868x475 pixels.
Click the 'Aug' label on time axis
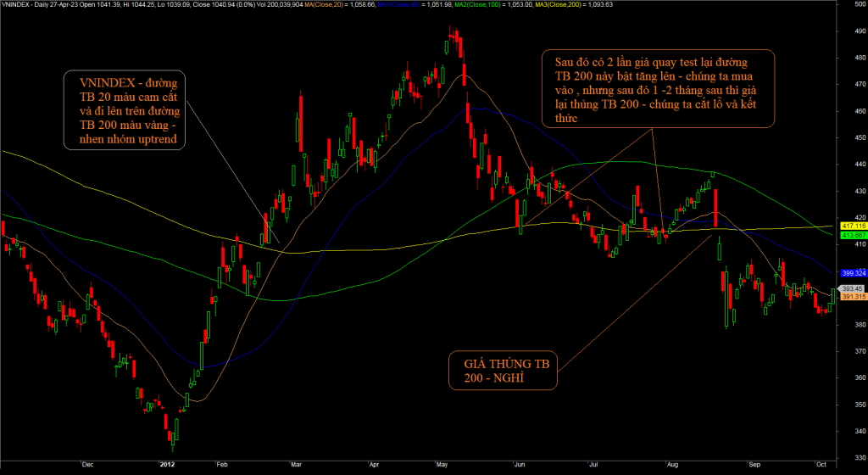point(673,465)
